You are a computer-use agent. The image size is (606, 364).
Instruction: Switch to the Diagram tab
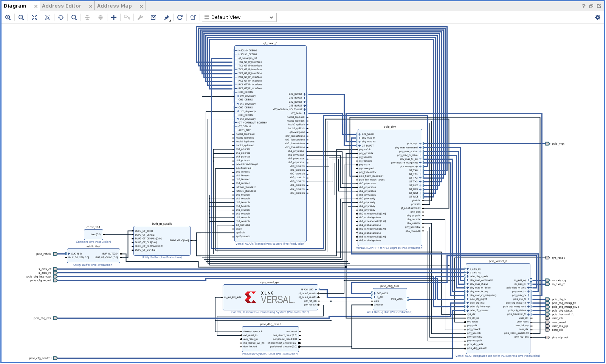pyautogui.click(x=15, y=6)
